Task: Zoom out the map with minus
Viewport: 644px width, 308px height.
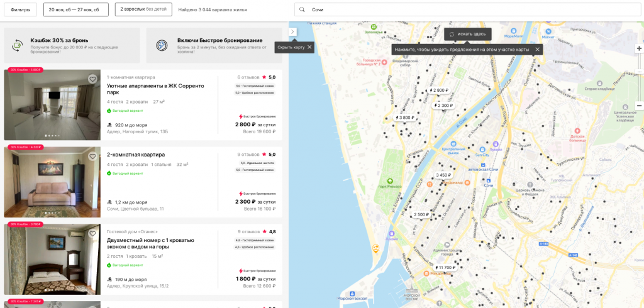Action: point(639,106)
